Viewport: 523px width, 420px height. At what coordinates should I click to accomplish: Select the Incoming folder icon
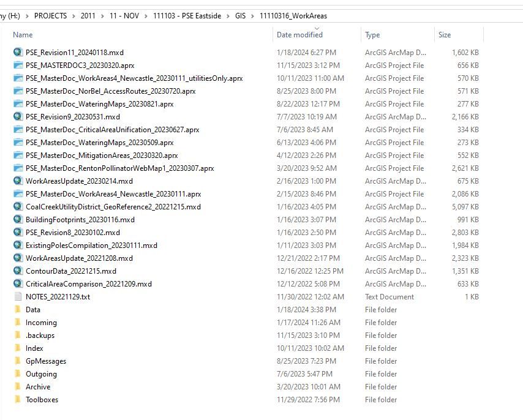[x=18, y=322]
